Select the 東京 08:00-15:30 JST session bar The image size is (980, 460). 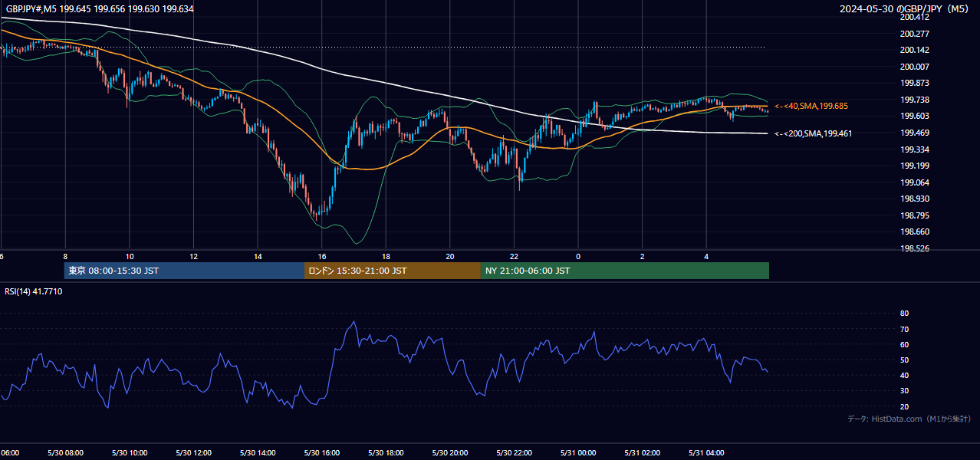point(184,271)
